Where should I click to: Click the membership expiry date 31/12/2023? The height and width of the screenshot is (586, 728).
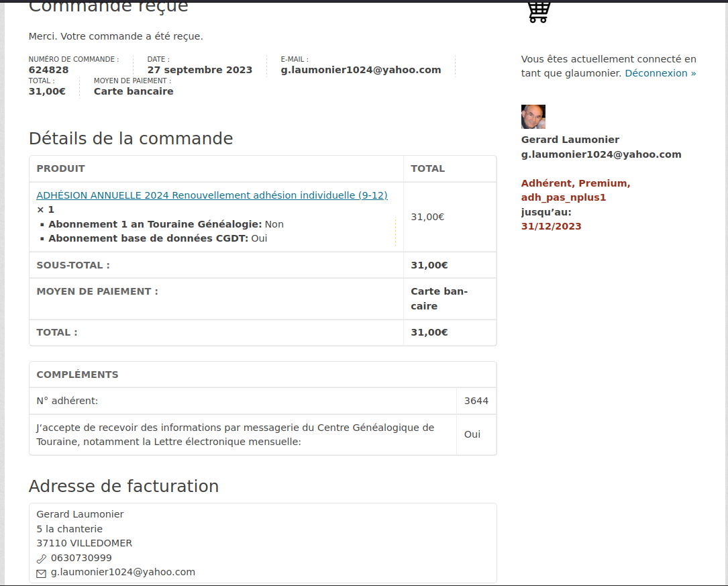[551, 226]
